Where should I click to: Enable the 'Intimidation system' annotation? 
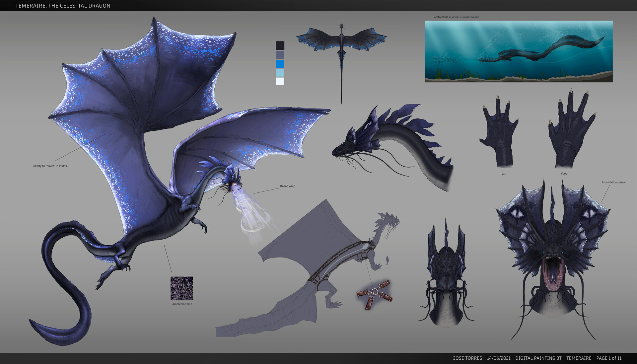click(614, 182)
